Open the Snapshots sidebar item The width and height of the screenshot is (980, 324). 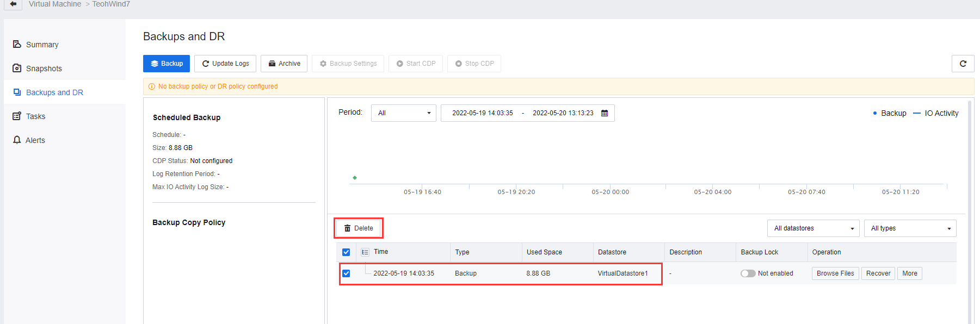44,68
